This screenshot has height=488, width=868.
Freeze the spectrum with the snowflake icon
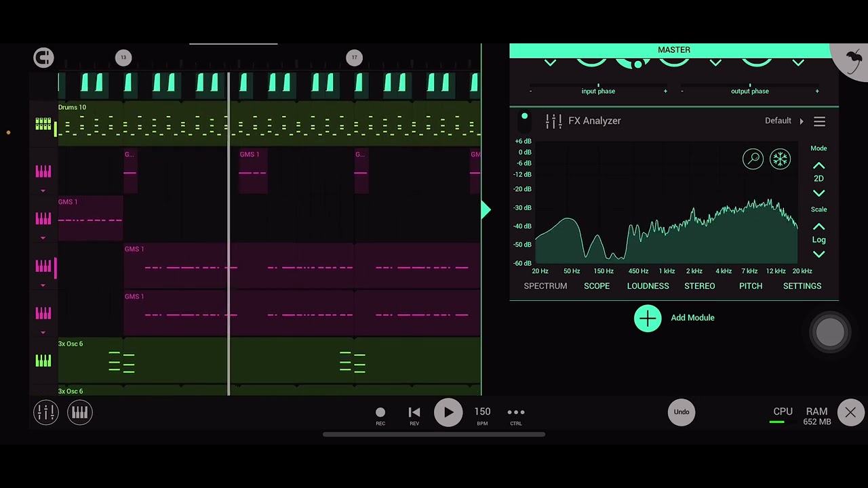pyautogui.click(x=780, y=159)
